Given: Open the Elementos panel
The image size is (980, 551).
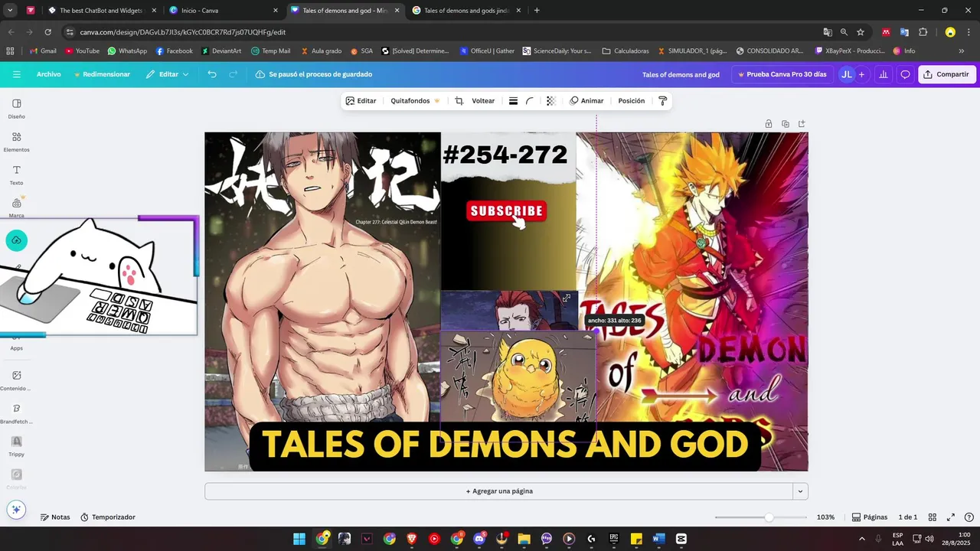Looking at the screenshot, I should [16, 142].
